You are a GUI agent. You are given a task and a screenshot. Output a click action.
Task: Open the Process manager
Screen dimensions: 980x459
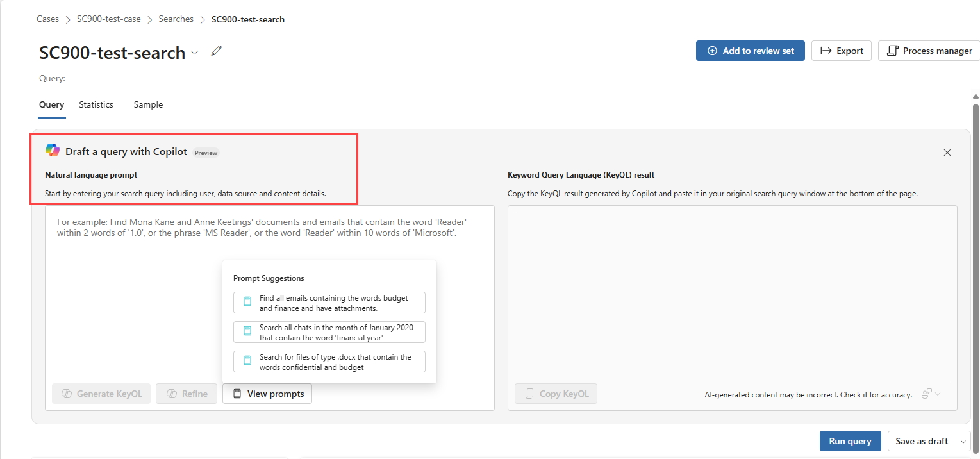coord(929,51)
